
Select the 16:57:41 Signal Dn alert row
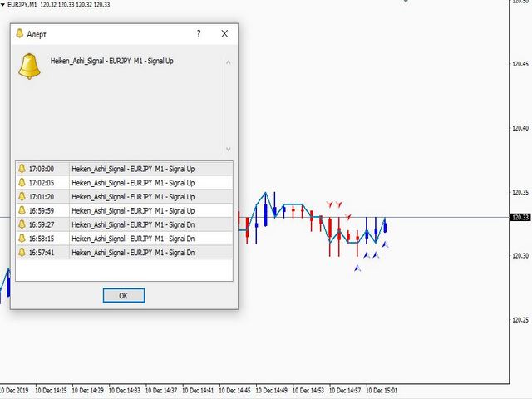point(124,252)
